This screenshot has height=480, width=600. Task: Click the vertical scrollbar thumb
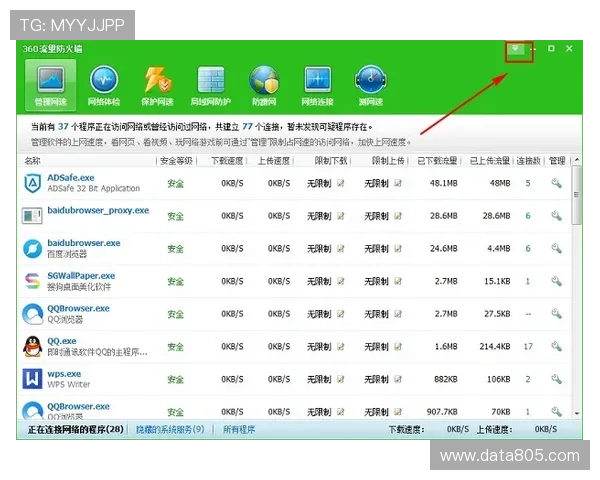[x=577, y=195]
